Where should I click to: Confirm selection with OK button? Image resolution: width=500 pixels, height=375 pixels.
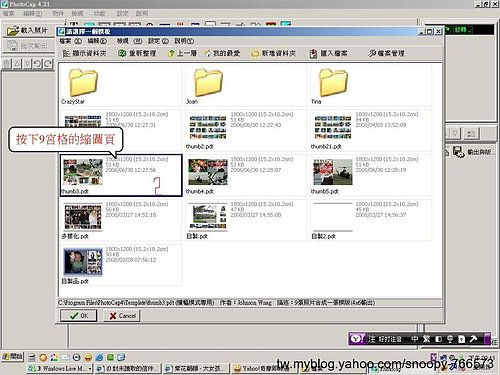79,315
